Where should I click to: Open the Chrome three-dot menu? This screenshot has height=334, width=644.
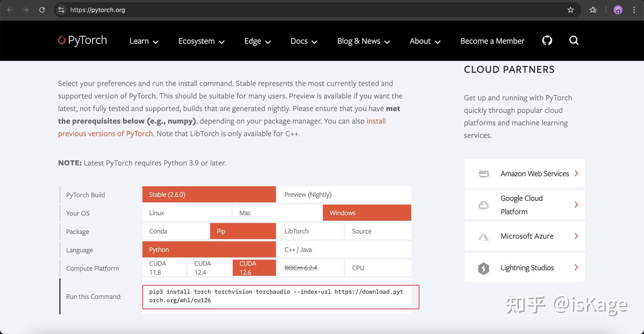tap(634, 10)
